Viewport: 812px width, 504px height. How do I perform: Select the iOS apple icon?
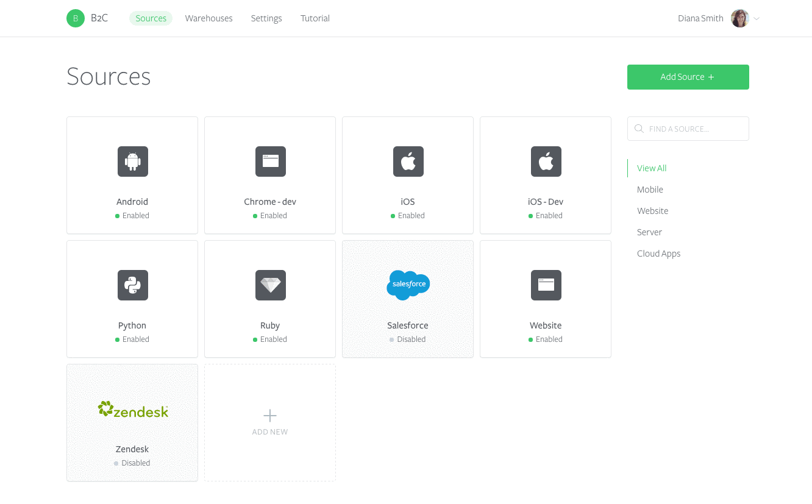408,161
